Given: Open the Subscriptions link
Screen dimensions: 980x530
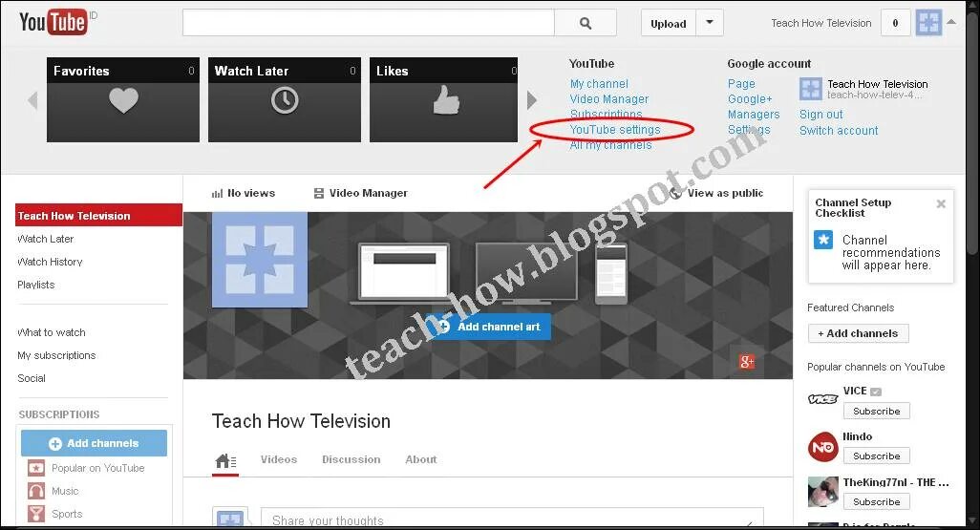Looking at the screenshot, I should (x=606, y=114).
